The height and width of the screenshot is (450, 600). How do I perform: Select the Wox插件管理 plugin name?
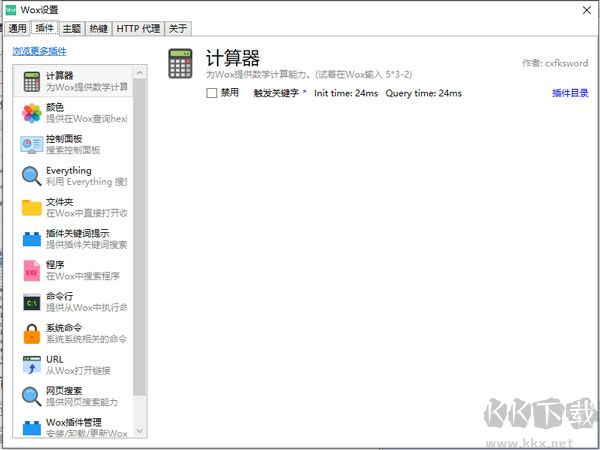coord(74,422)
